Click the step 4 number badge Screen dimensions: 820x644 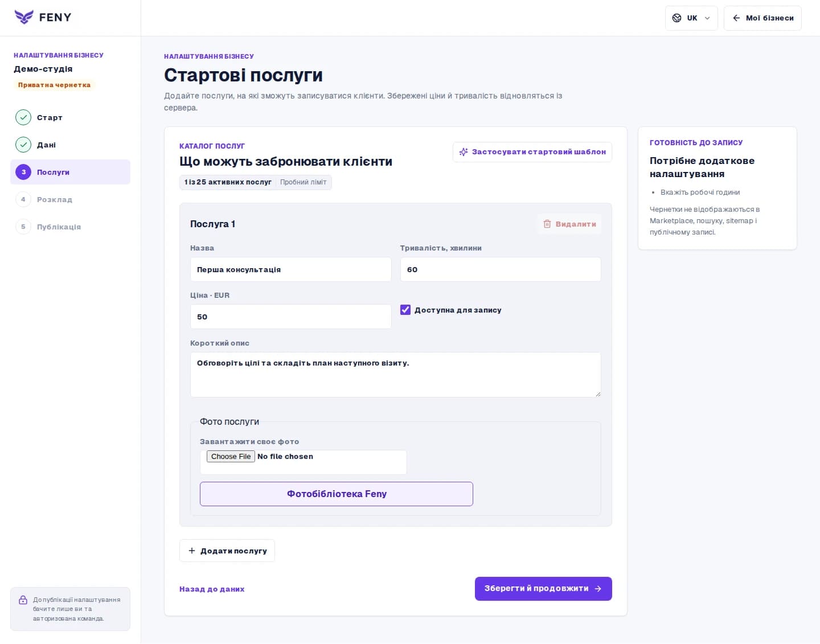tap(23, 199)
